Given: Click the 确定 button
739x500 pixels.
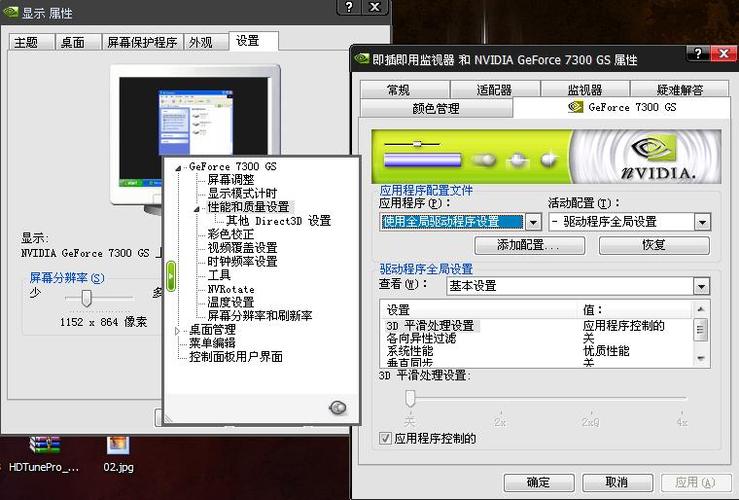Looking at the screenshot, I should point(539,482).
